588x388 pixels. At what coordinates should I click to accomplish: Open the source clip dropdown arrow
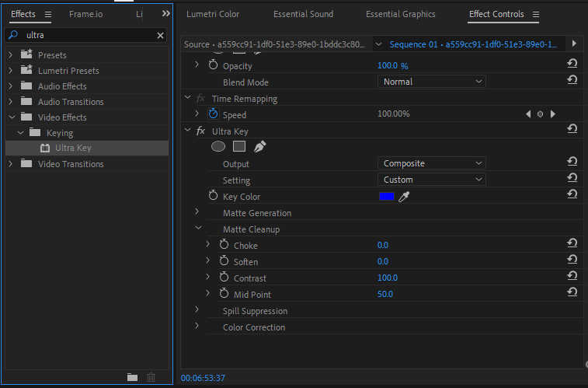click(x=379, y=44)
